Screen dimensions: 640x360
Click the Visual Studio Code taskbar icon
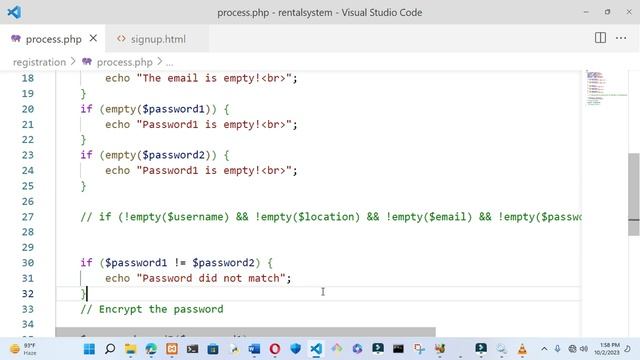tap(316, 349)
